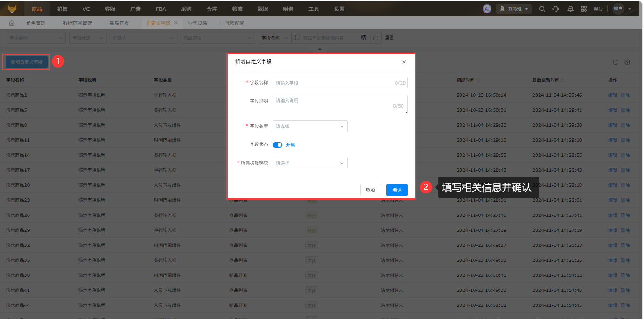Viewport: 644px width, 319px height.
Task: Open the 广告 top menu
Action: pos(135,9)
